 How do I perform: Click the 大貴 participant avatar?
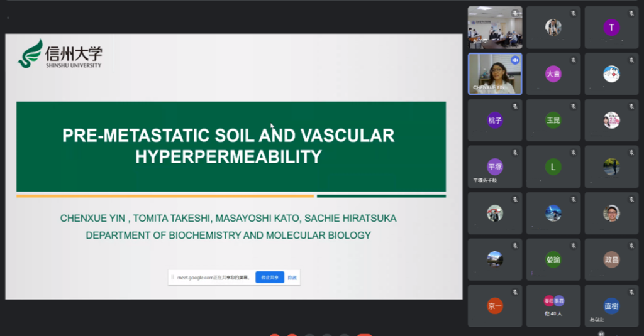(x=553, y=73)
